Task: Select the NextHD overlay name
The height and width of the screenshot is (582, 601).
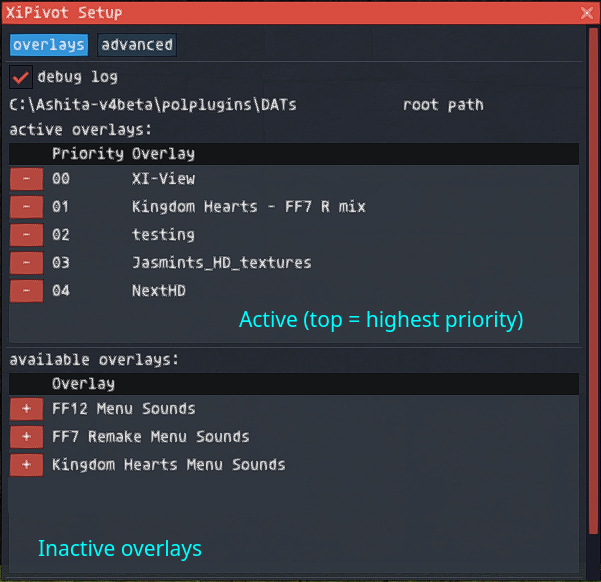Action: 159,291
